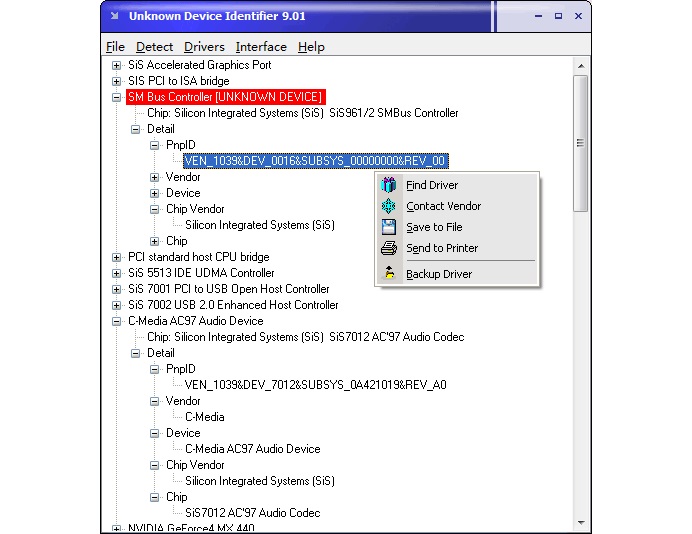Click the vertical scrollbar thumb

pyautogui.click(x=581, y=143)
